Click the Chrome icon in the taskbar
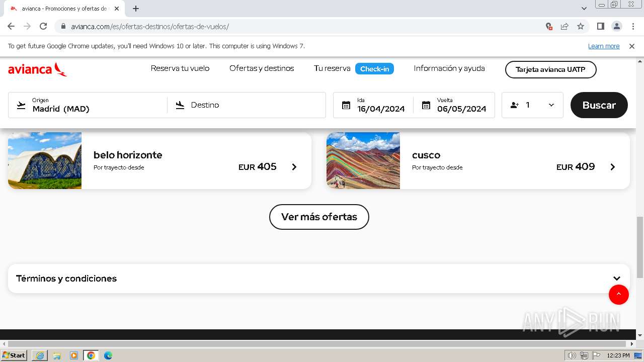The height and width of the screenshot is (362, 644). tap(91, 355)
